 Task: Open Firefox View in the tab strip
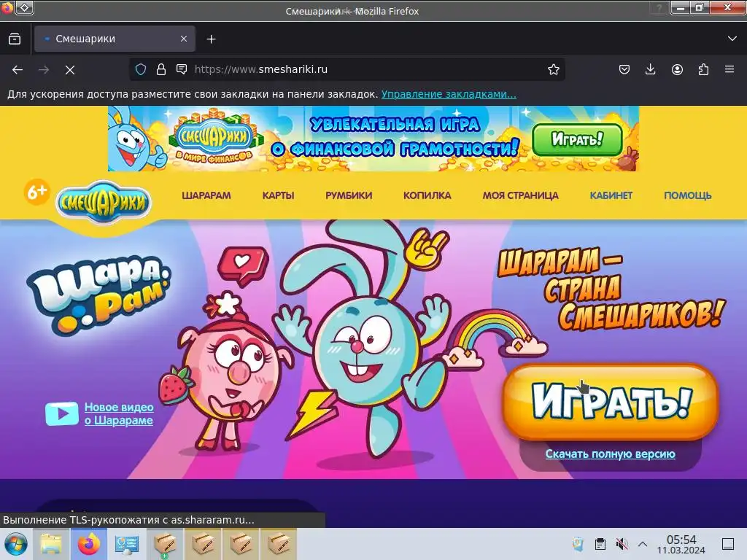pos(15,39)
